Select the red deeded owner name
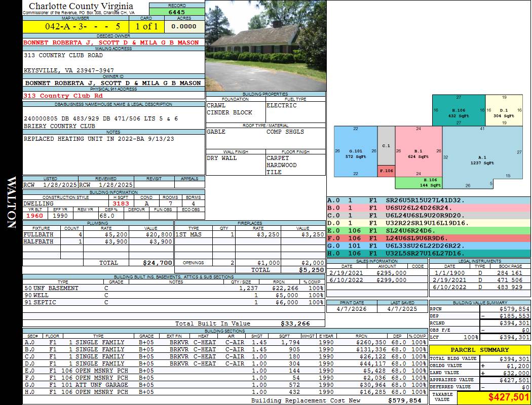 pyautogui.click(x=111, y=43)
